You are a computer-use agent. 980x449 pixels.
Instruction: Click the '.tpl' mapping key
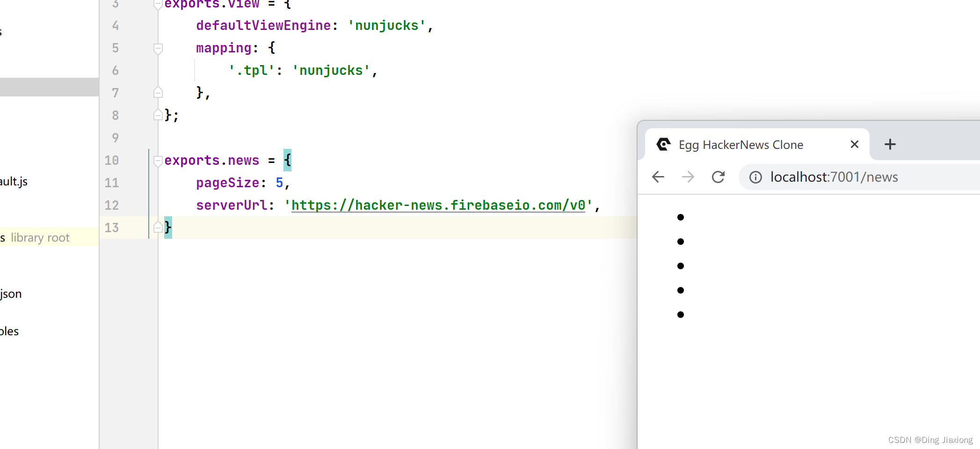251,70
